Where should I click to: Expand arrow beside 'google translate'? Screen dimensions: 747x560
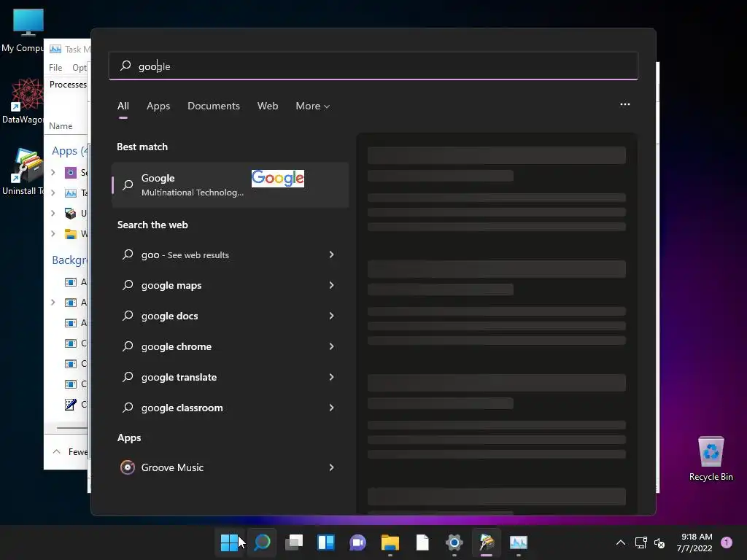coord(331,377)
